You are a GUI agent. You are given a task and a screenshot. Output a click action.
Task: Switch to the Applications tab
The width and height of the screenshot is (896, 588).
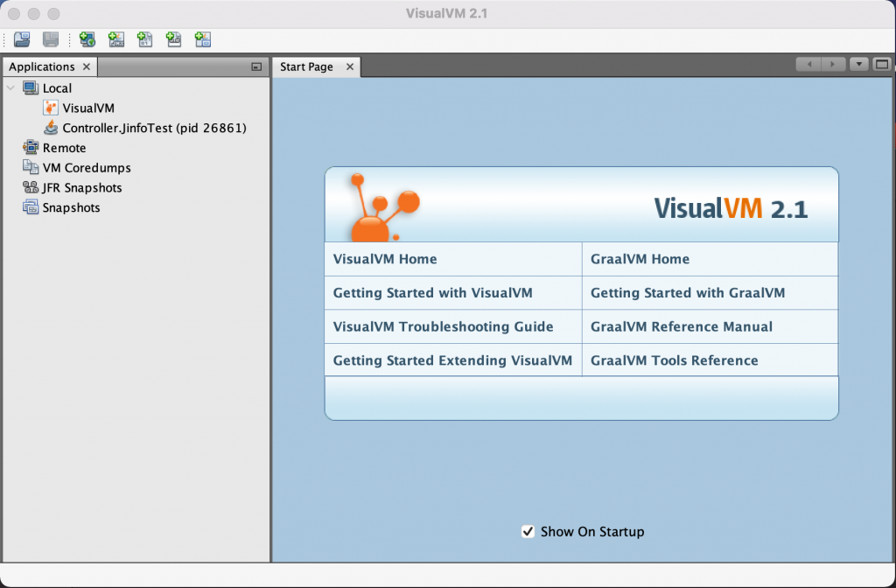[x=42, y=66]
